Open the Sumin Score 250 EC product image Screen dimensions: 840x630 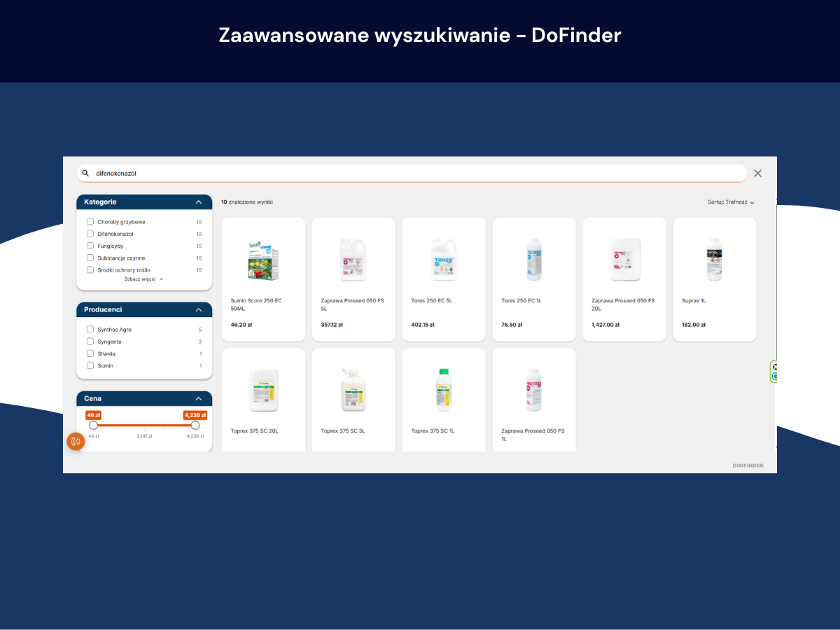263,259
